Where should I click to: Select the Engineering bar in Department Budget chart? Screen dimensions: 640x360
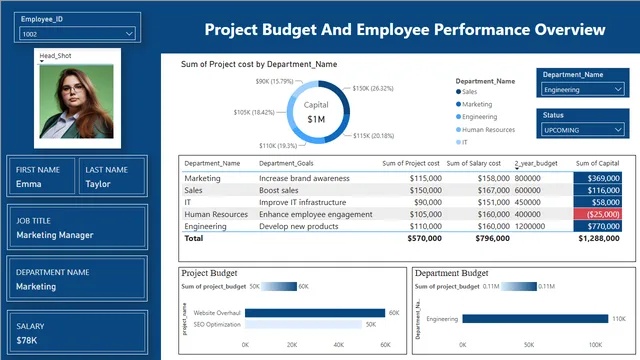535,319
